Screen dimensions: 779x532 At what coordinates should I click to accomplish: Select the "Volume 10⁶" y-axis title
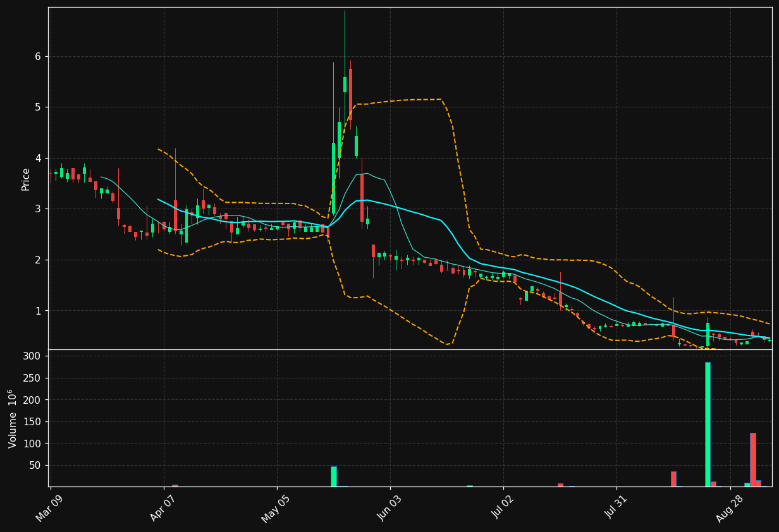(x=13, y=418)
